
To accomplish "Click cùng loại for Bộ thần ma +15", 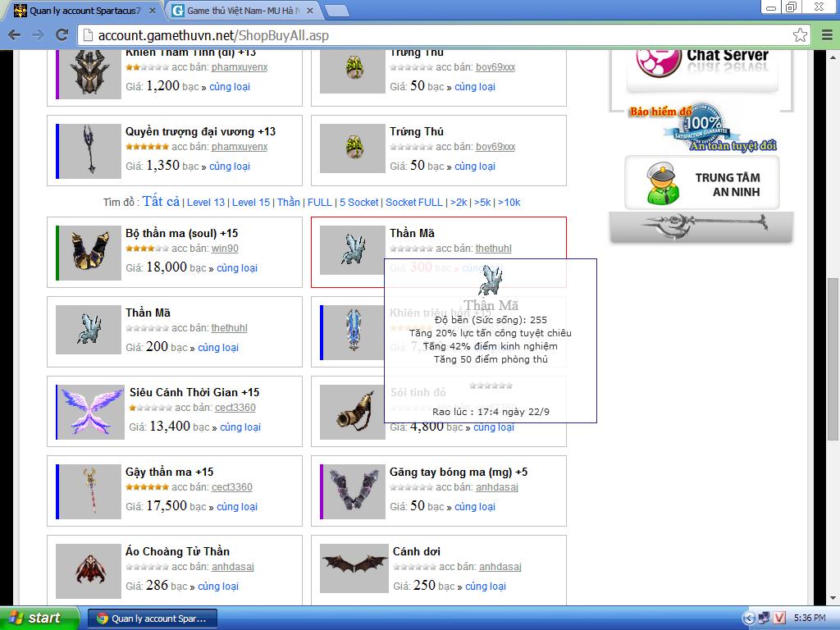I will pos(237,268).
